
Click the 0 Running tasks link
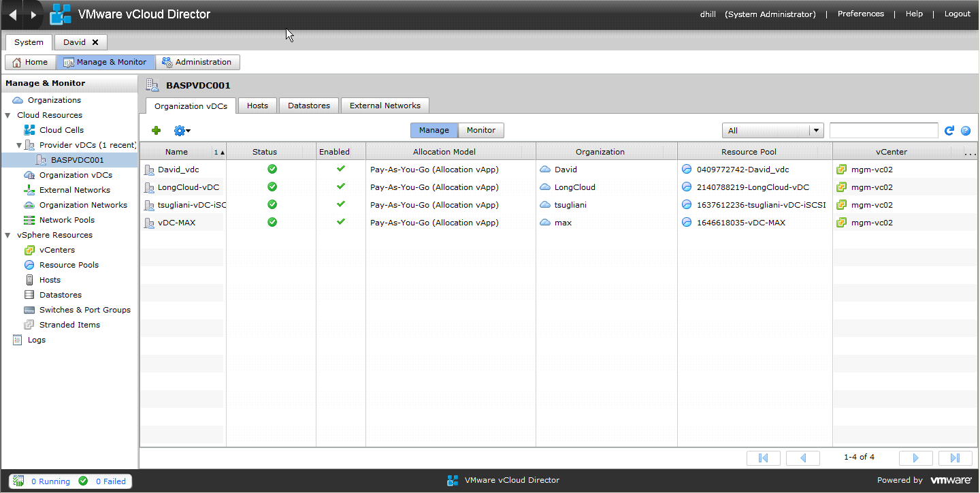pos(50,481)
